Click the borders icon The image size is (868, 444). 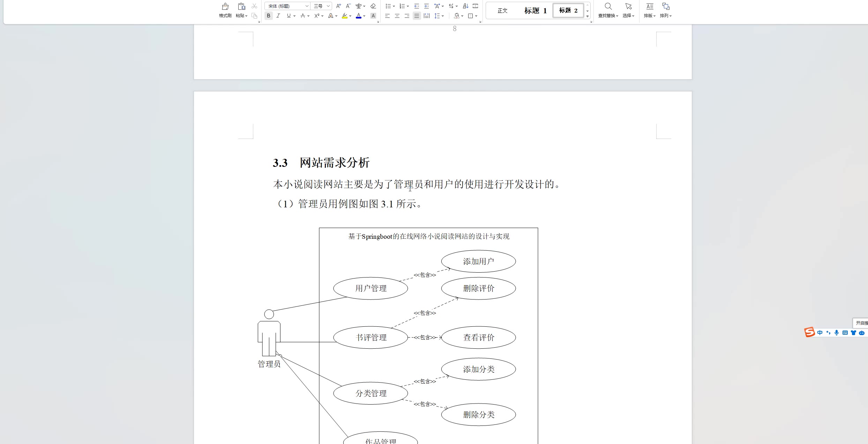tap(470, 16)
